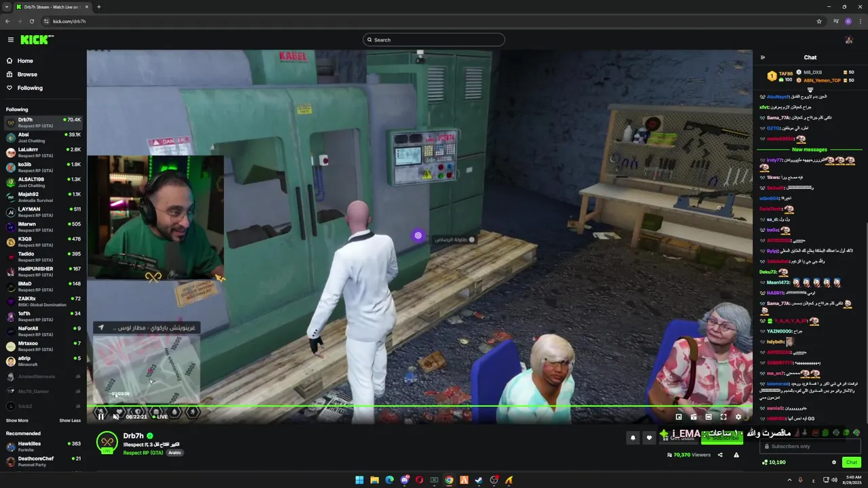Click the KICK logo
This screenshot has height=488, width=868.
coord(36,40)
